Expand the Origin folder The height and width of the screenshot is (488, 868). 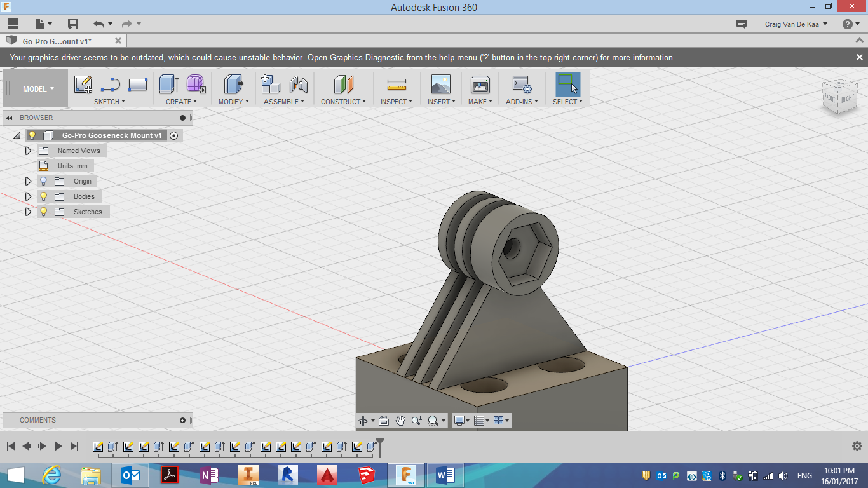pos(28,181)
